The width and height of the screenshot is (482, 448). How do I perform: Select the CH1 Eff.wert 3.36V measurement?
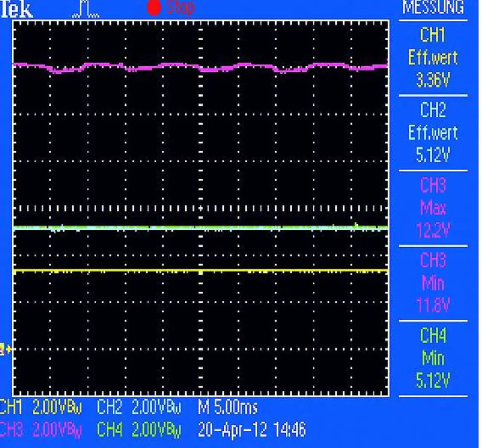point(433,57)
